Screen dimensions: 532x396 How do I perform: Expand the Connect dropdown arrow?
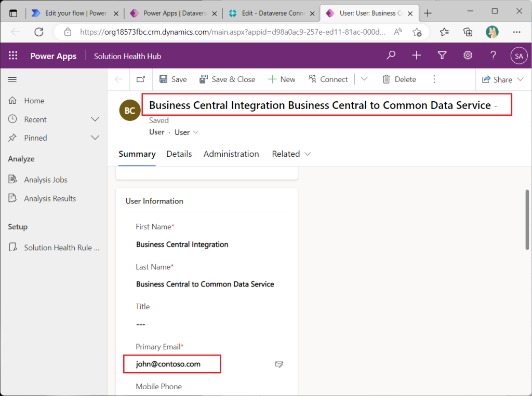(364, 79)
